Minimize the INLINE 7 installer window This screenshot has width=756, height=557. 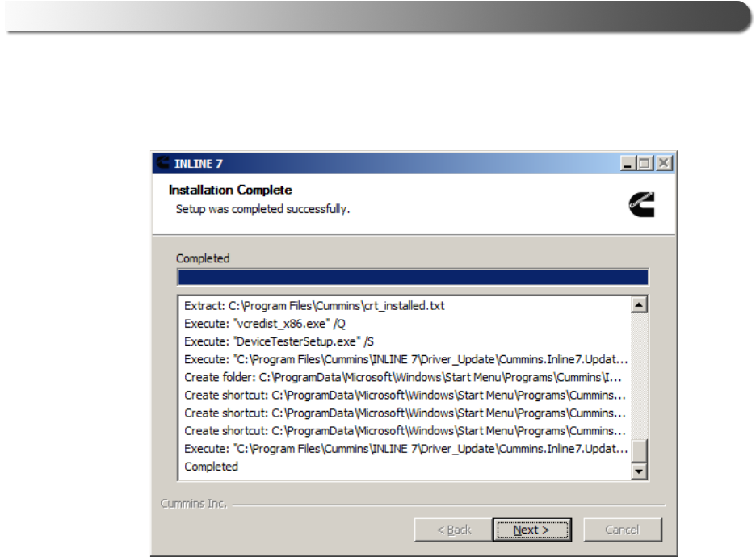628,163
